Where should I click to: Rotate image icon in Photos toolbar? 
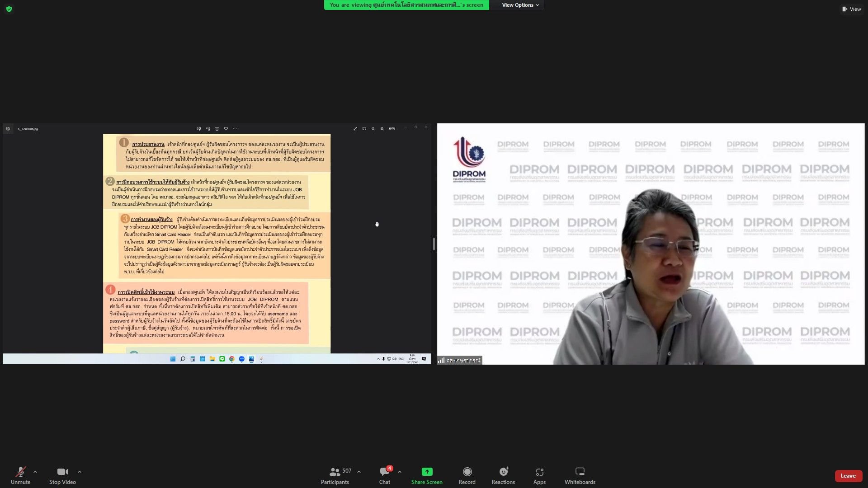[208, 129]
